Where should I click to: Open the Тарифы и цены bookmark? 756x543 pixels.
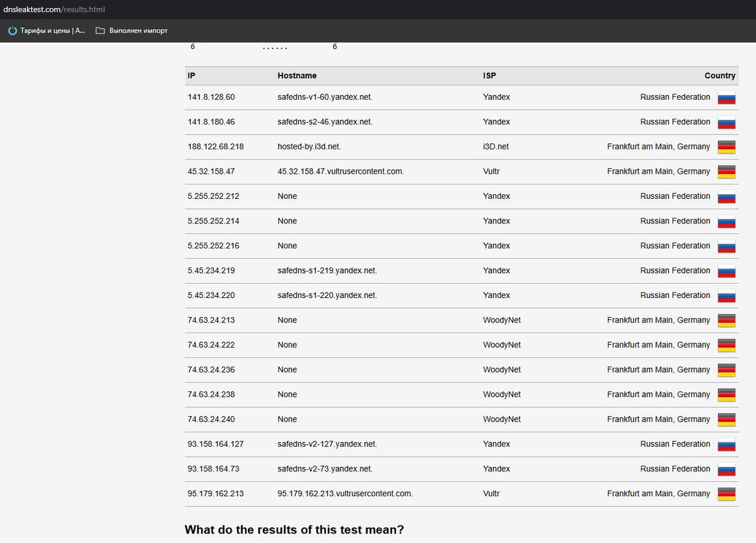click(x=46, y=31)
